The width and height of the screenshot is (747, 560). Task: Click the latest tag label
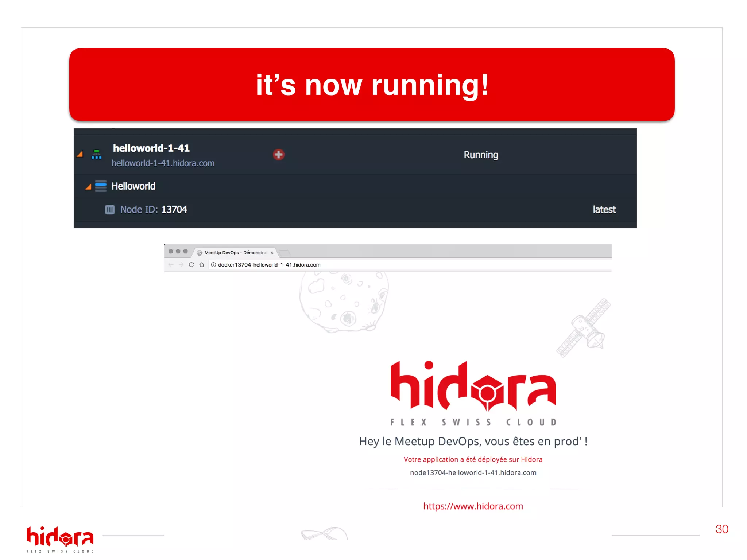pyautogui.click(x=604, y=210)
